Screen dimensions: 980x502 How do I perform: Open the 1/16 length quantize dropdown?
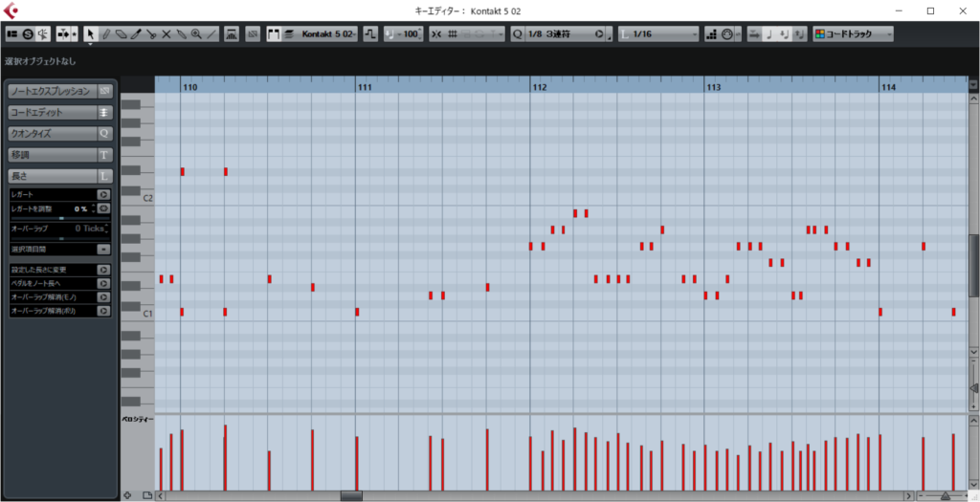695,33
